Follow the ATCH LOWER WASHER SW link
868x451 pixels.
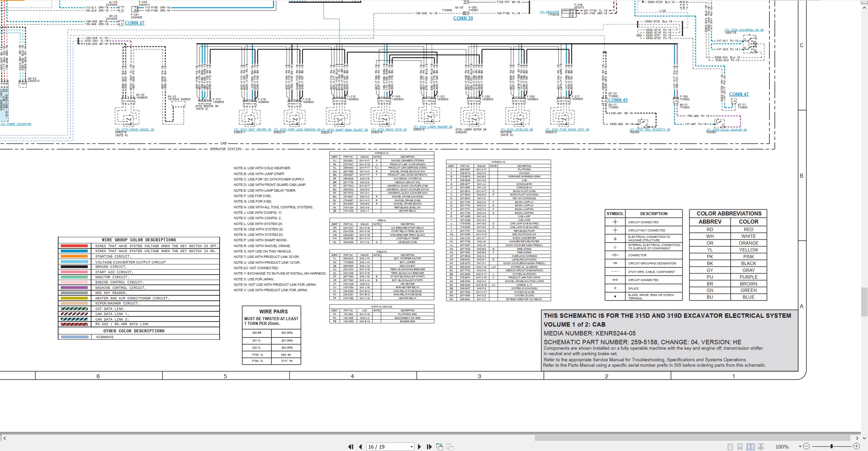(433, 127)
